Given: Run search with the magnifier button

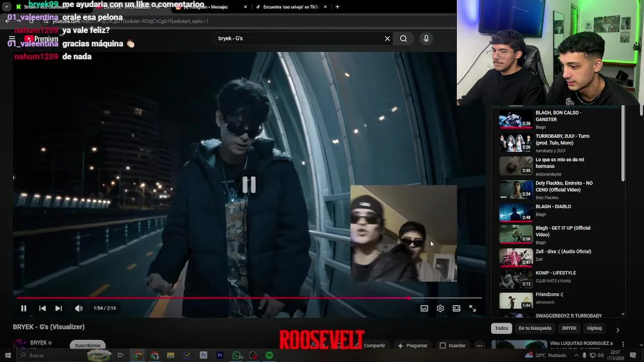Looking at the screenshot, I should click(404, 39).
